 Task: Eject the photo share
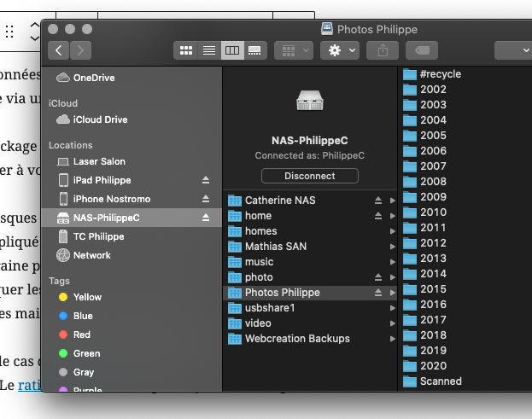[378, 277]
